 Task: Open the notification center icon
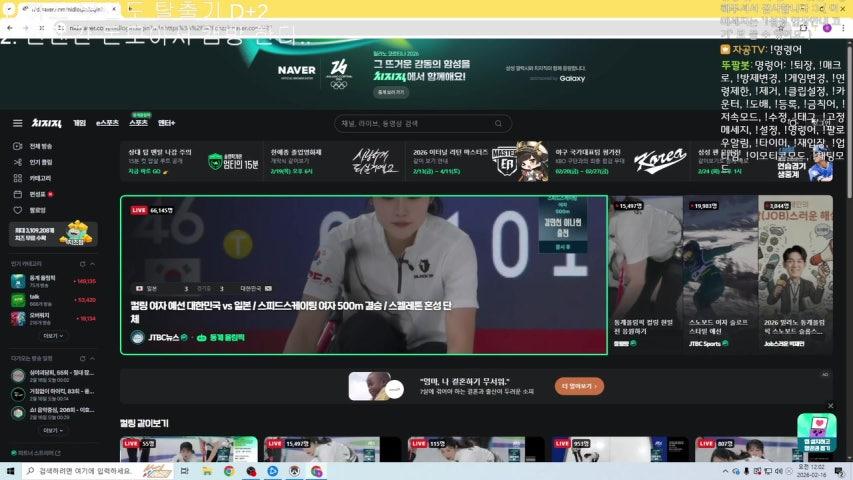[841, 471]
